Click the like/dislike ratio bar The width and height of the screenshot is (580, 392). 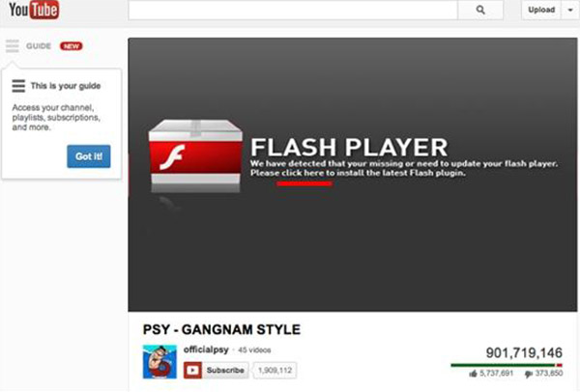[x=507, y=365]
